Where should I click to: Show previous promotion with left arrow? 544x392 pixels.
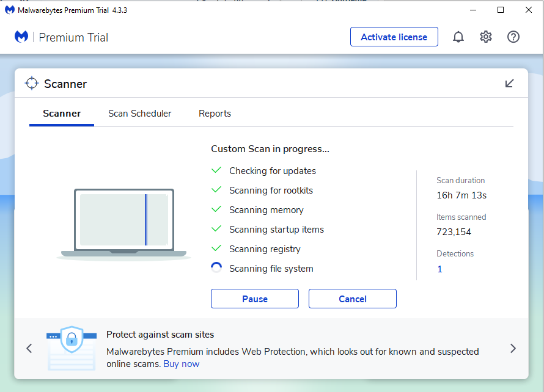[29, 348]
